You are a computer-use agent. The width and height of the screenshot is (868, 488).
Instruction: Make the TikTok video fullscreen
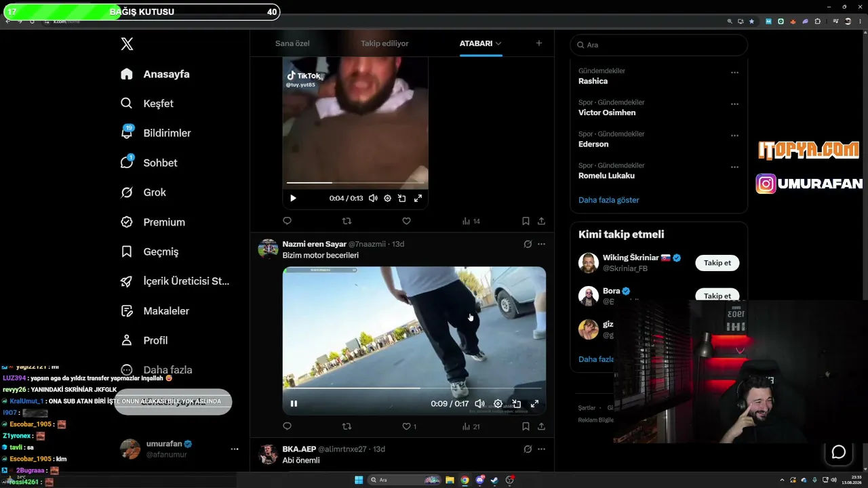coord(418,199)
